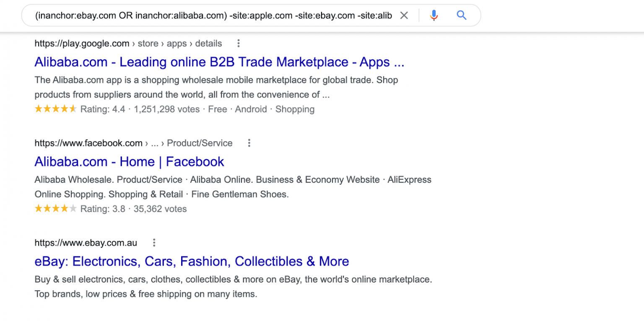Open the Alibaba.com Home Facebook result
The width and height of the screenshot is (644, 321).
pos(129,162)
